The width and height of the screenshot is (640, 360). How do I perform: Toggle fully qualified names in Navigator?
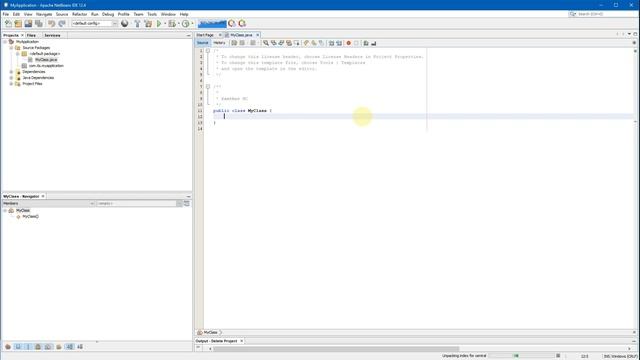pos(59,347)
